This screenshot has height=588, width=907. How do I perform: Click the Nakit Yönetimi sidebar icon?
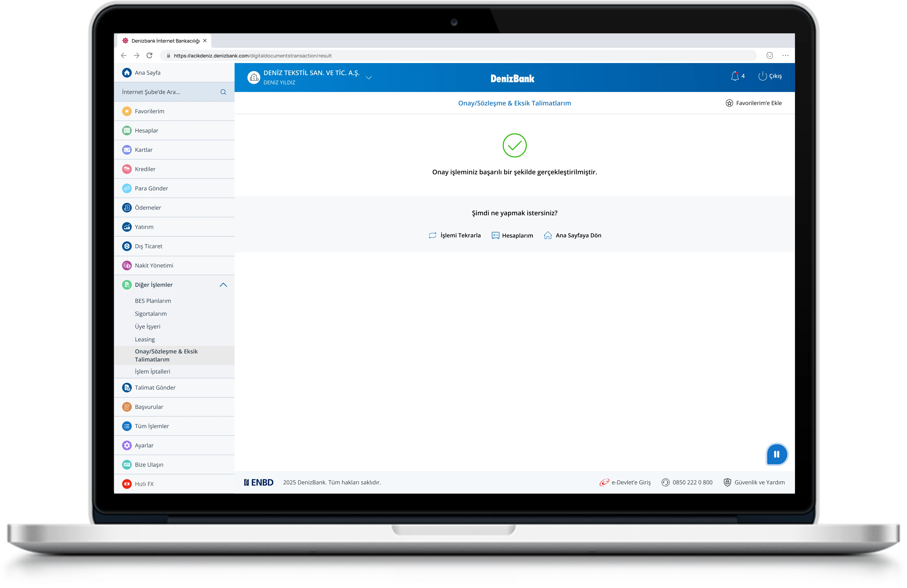[127, 266]
